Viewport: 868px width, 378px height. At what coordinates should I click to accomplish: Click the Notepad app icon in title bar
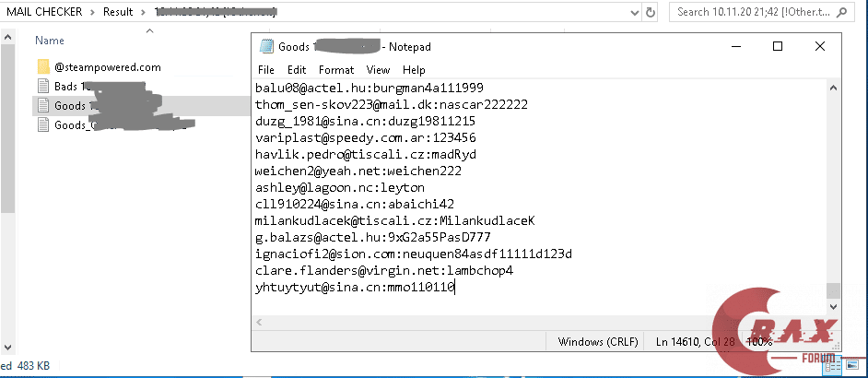tap(266, 47)
